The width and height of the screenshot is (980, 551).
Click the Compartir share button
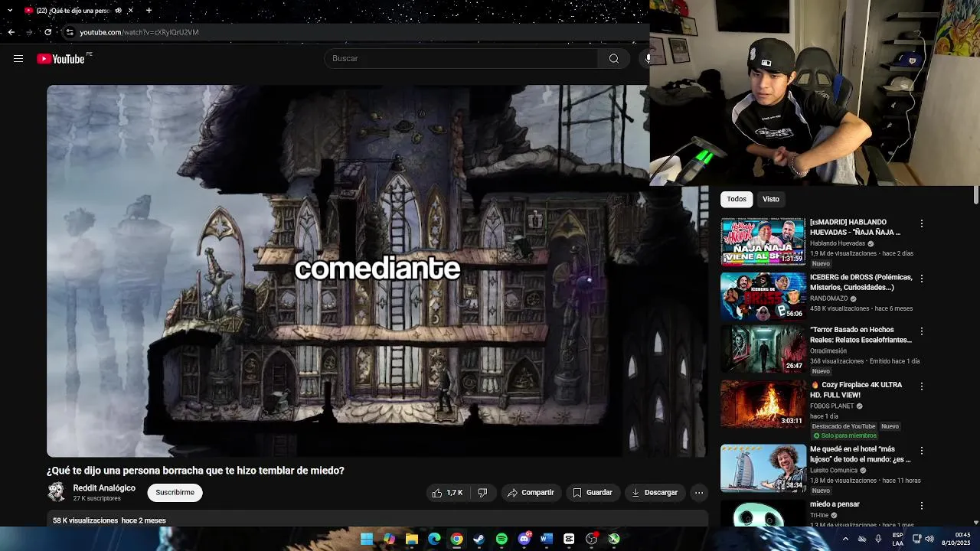coord(531,493)
